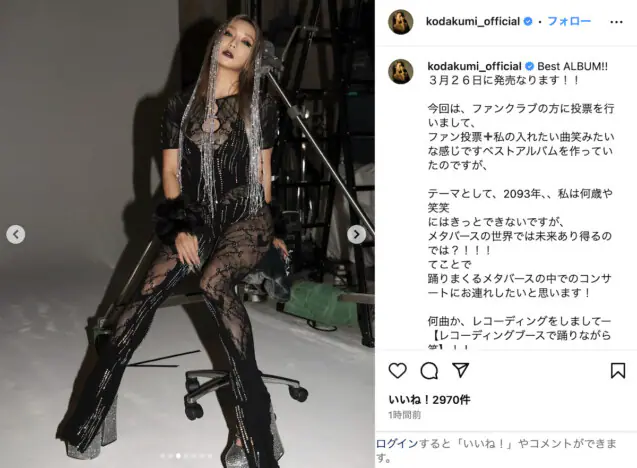Image resolution: width=637 pixels, height=468 pixels.
Task: Click the verified badge in the header
Action: [528, 22]
